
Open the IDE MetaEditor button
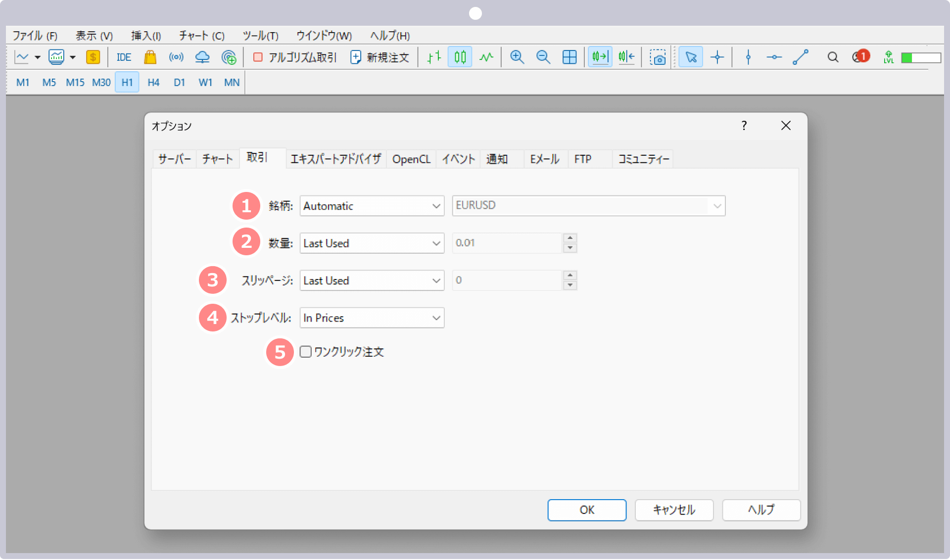[124, 57]
